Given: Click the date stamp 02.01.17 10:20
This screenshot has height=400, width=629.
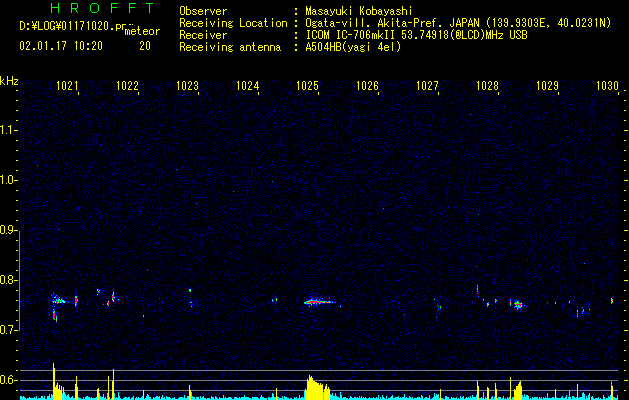Looking at the screenshot, I should pyautogui.click(x=61, y=46).
